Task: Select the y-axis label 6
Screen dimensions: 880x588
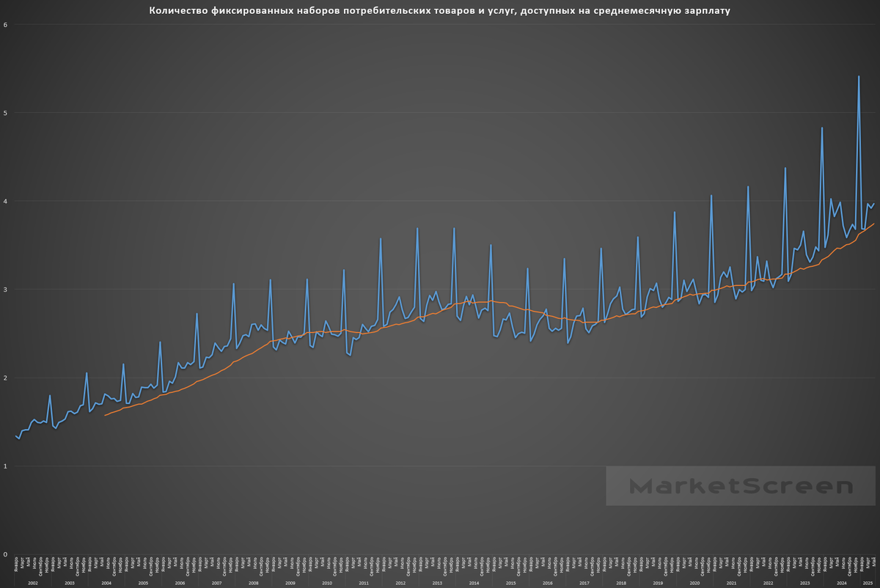Action: 6,24
